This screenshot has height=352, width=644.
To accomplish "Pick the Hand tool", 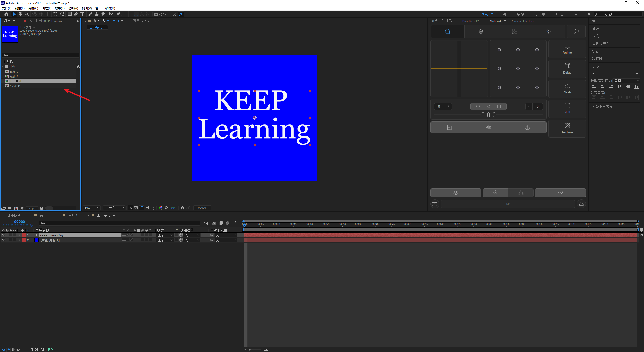I will tap(20, 14).
